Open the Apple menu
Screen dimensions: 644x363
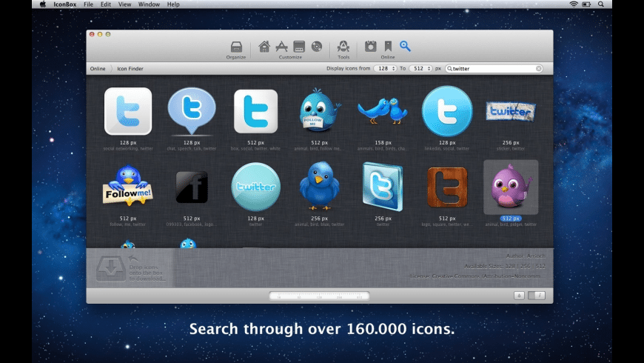click(x=43, y=4)
